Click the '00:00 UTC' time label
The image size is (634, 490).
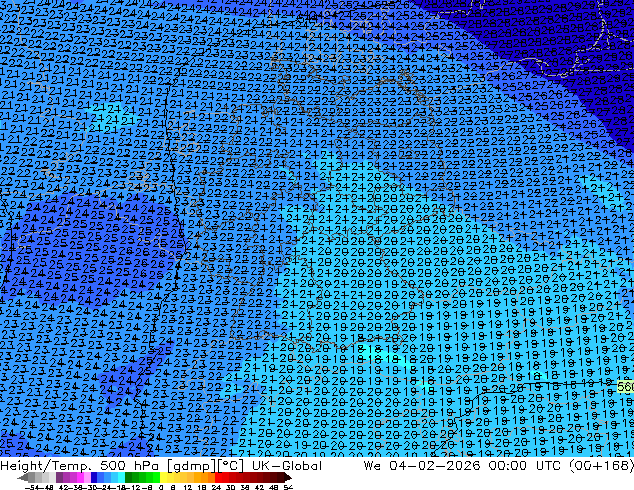(524, 466)
